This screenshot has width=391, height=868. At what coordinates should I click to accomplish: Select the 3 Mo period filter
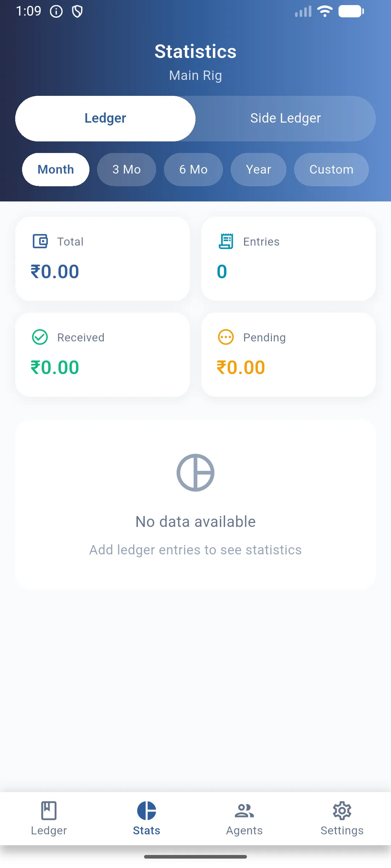click(126, 169)
